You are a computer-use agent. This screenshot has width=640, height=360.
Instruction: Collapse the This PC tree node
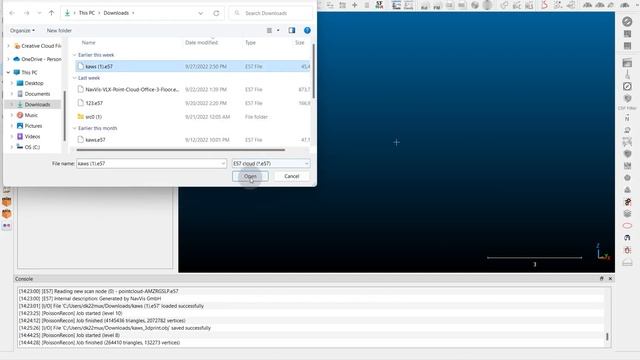8,72
